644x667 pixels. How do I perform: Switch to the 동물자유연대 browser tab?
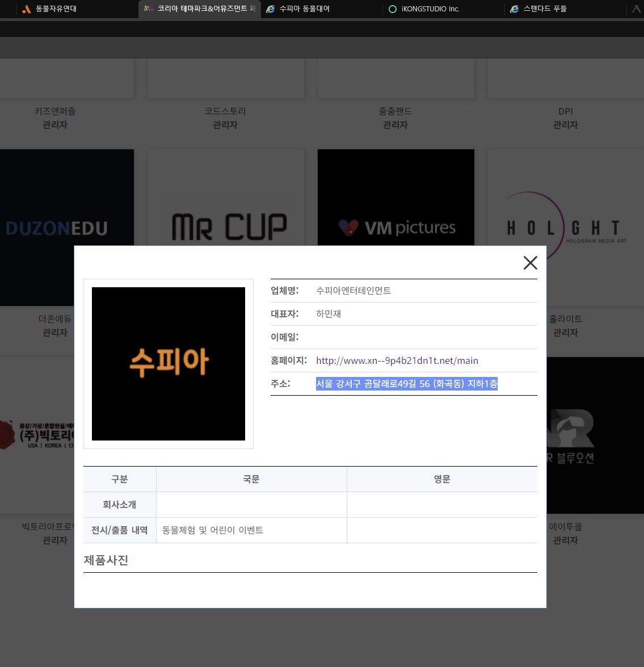click(77, 9)
